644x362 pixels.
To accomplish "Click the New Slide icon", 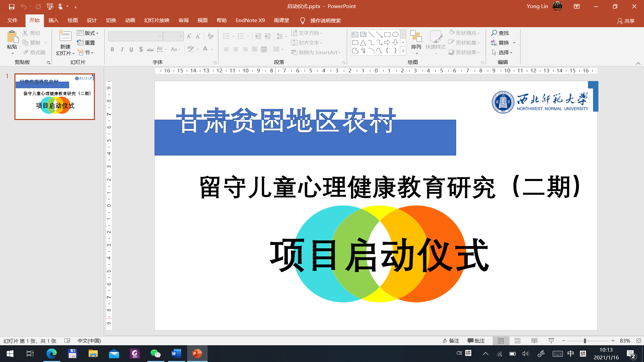I will (65, 37).
